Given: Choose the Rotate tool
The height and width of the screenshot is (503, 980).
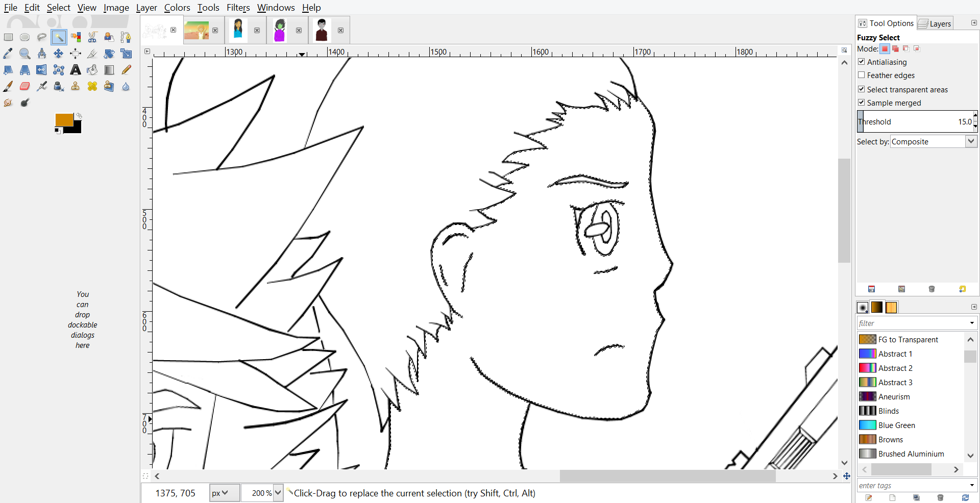Looking at the screenshot, I should tap(109, 54).
